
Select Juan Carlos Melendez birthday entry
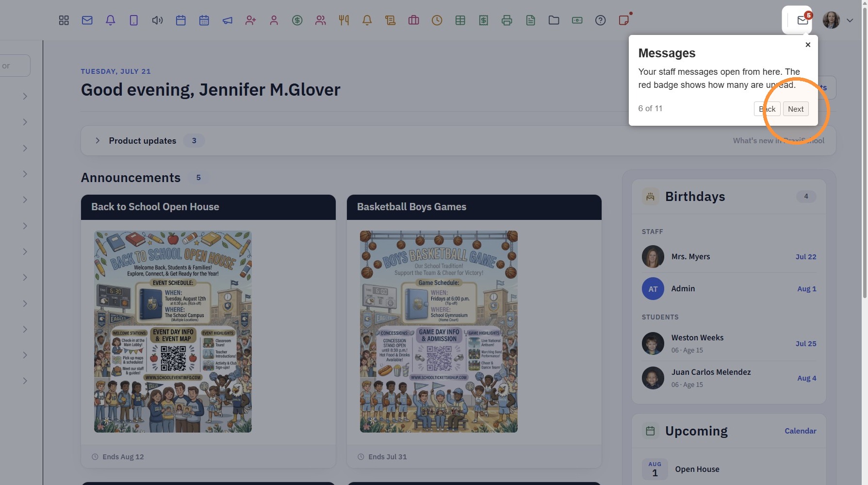(729, 378)
